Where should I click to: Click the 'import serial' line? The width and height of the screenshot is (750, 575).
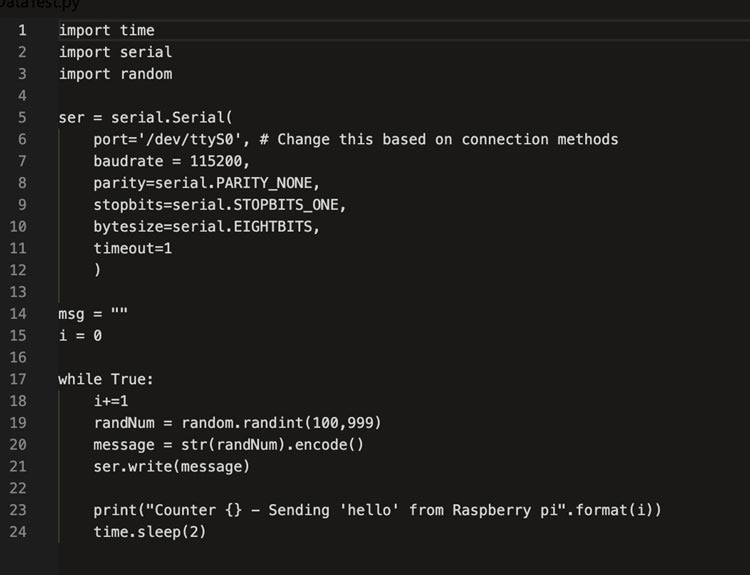(115, 52)
